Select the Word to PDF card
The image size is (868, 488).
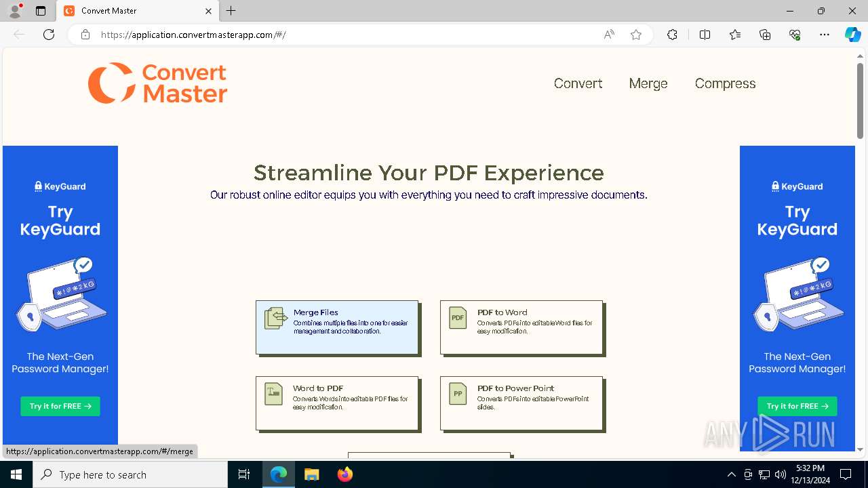click(x=337, y=403)
